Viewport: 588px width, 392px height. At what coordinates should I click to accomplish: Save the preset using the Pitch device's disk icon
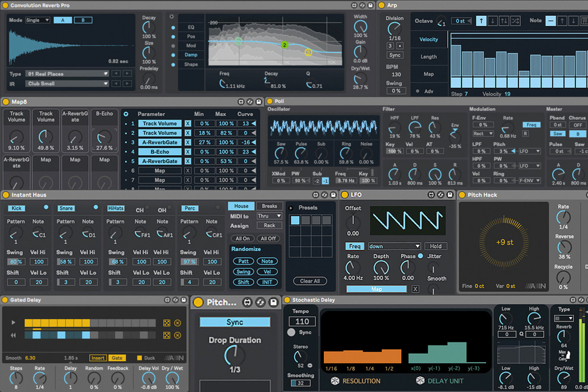click(x=273, y=302)
